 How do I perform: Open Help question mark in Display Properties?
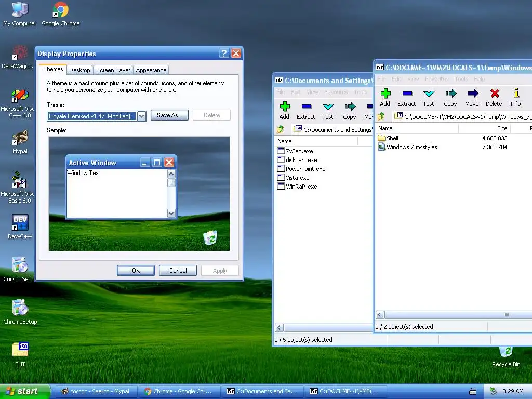[224, 54]
